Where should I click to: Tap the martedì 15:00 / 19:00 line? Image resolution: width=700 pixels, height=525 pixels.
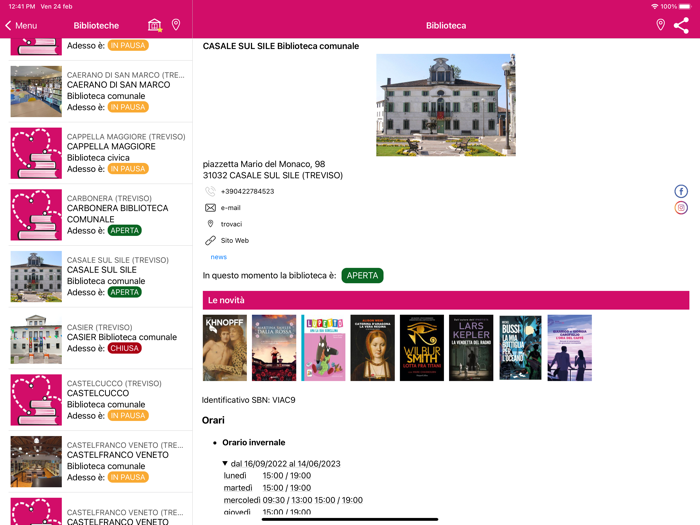coord(267,488)
